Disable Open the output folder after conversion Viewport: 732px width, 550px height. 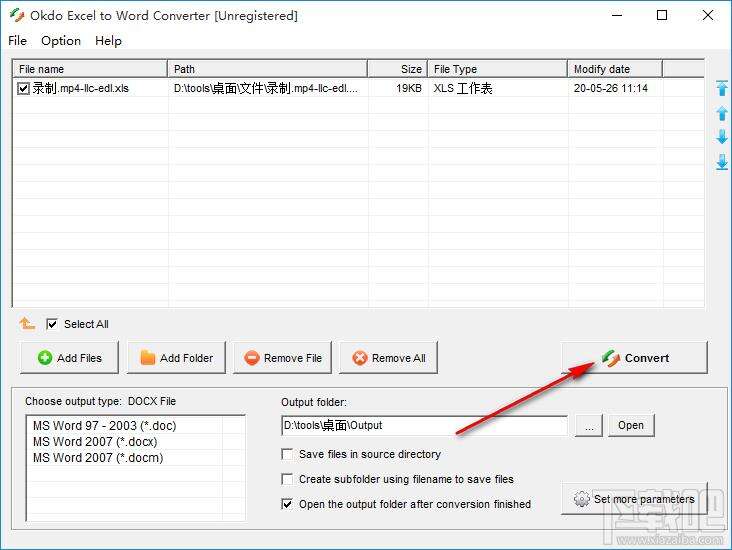(287, 504)
